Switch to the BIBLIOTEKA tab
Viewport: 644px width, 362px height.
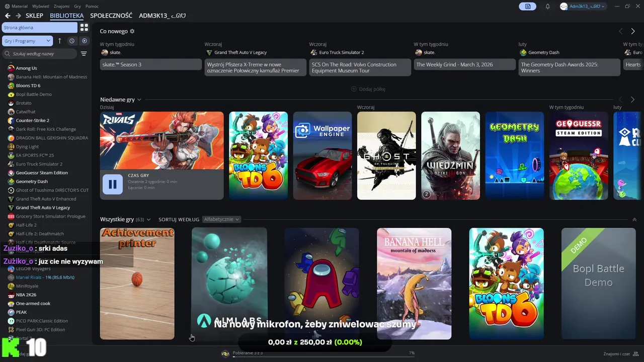click(67, 16)
